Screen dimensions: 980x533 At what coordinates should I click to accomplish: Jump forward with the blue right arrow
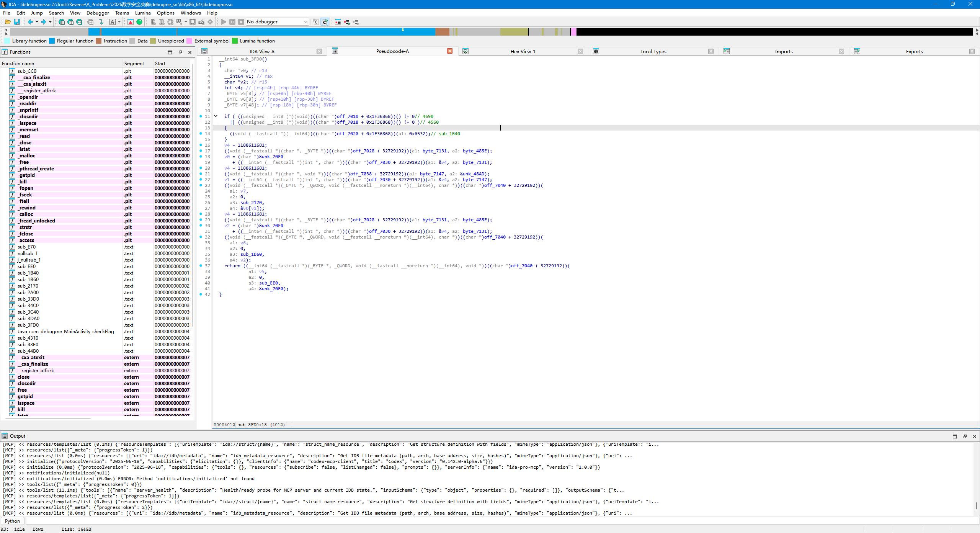point(44,22)
